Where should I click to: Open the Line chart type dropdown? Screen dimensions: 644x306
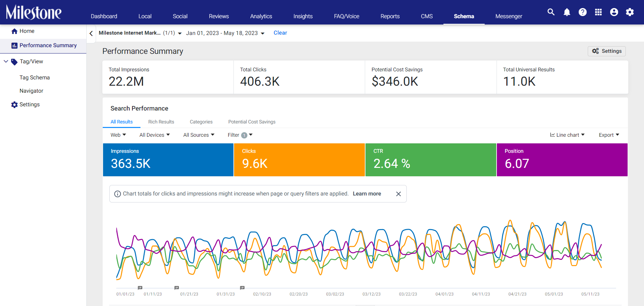[567, 135]
